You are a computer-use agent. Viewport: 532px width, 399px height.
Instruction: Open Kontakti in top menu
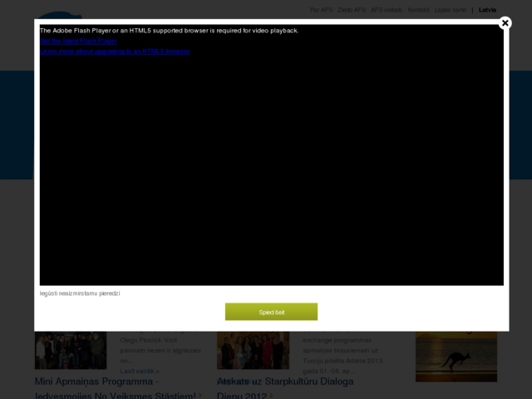pos(418,10)
